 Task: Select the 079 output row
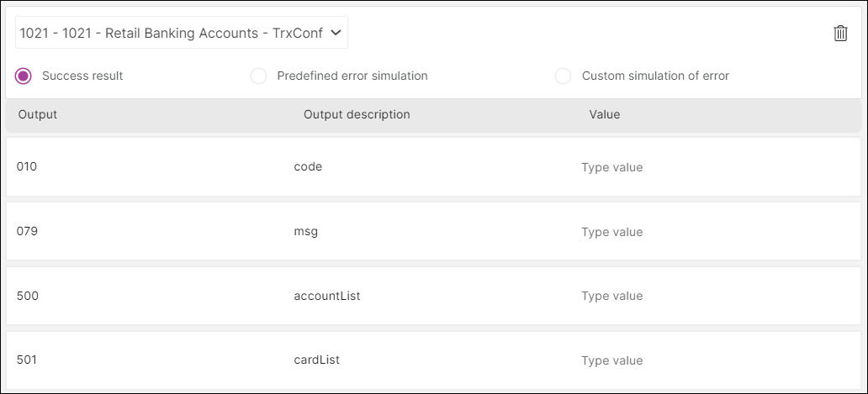(433, 232)
